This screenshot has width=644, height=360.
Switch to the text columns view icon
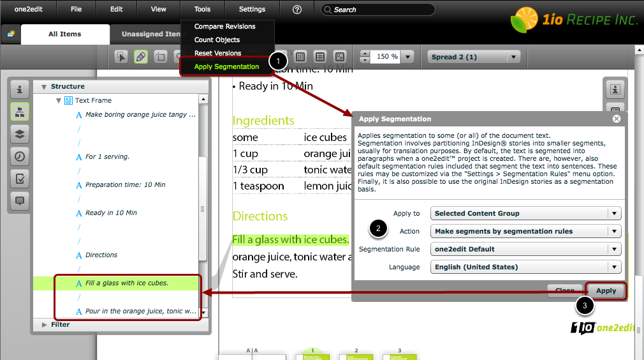pyautogui.click(x=301, y=57)
